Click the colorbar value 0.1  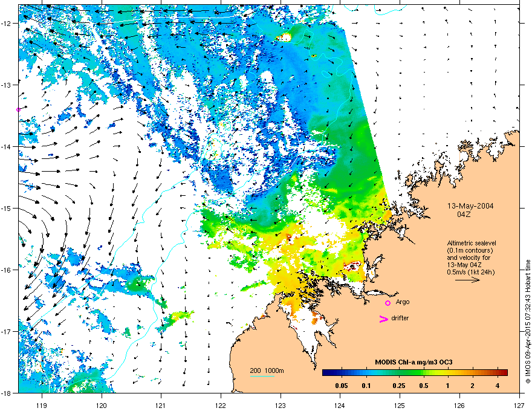pos(366,386)
